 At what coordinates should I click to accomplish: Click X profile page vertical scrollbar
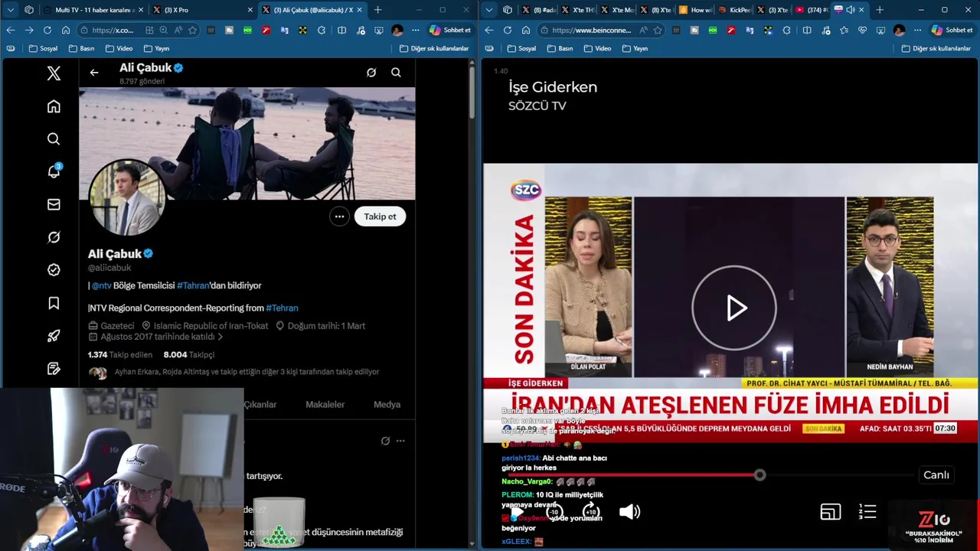472,92
